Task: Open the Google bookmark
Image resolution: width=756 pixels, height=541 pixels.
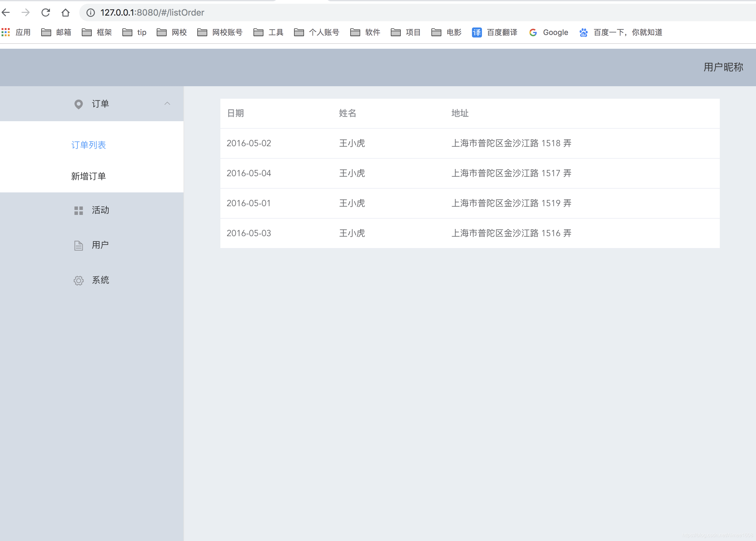Action: coord(549,32)
